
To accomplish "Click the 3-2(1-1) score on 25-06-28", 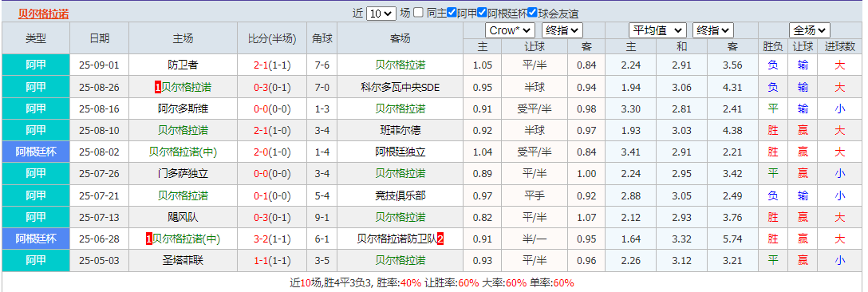I will pos(272,239).
